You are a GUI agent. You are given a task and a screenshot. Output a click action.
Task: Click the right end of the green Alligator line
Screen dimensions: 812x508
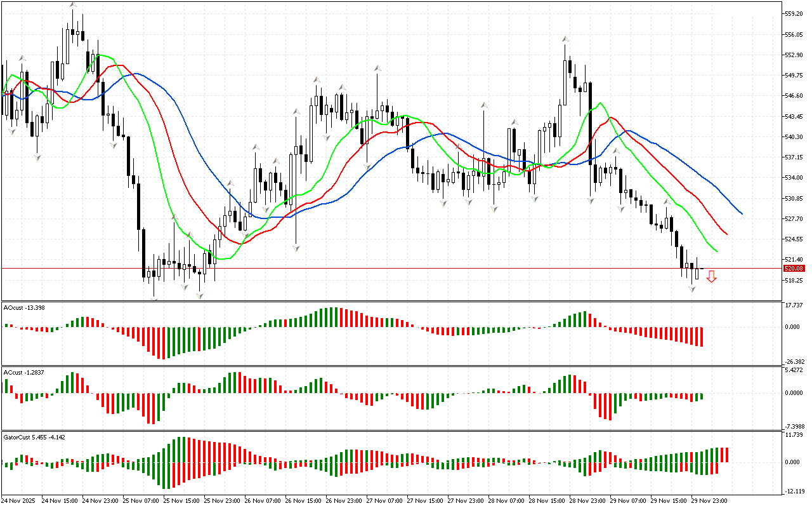tap(716, 251)
